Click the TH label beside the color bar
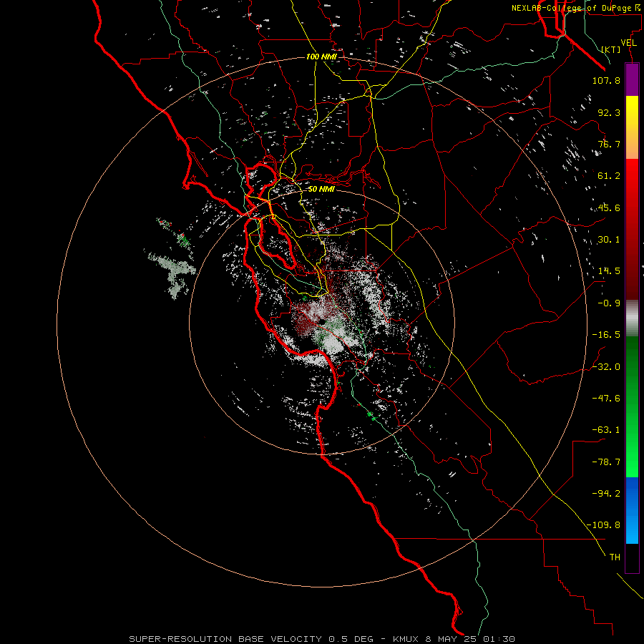Viewport: 644px width, 644px height. (x=615, y=557)
